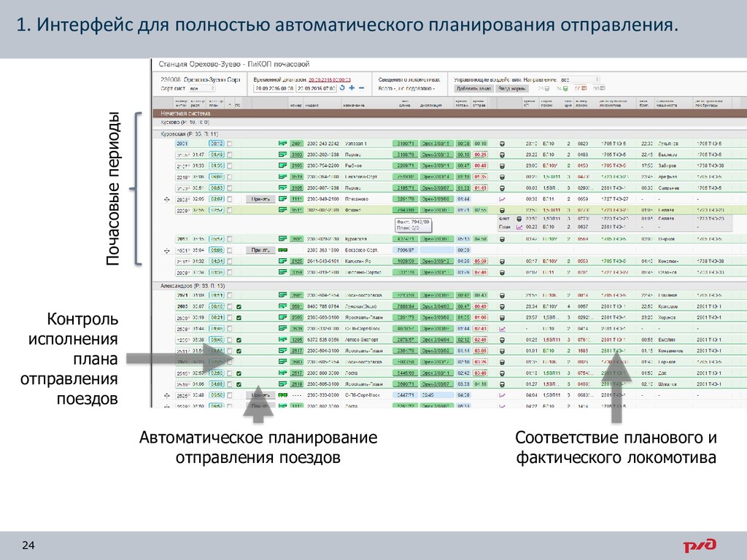Click the locomotive icon in Узловая 1 row

coord(502,144)
